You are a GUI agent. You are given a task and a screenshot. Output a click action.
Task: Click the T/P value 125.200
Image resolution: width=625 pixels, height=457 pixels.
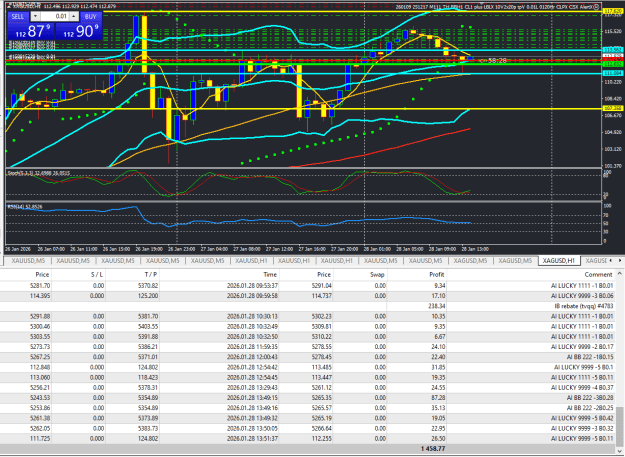point(149,296)
